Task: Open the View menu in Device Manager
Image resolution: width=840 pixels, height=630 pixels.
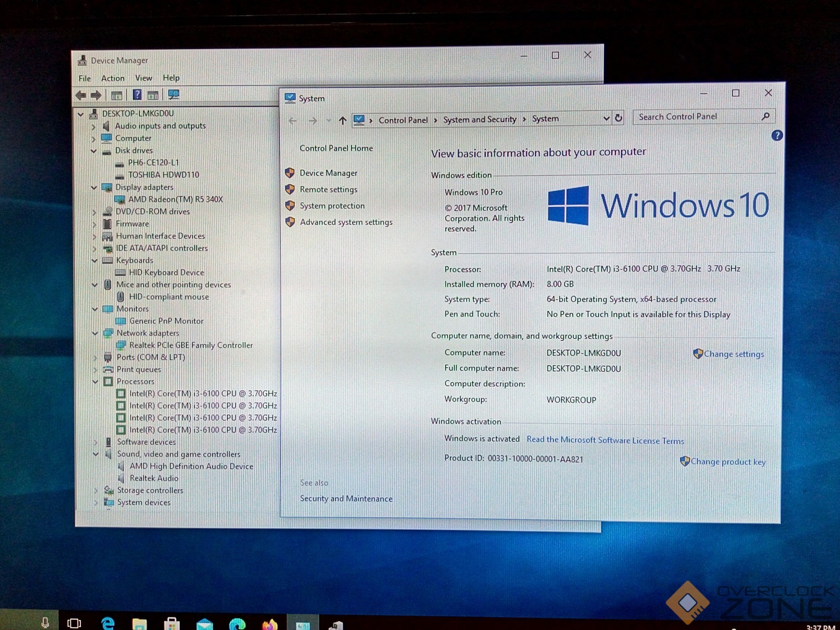Action: 143,78
